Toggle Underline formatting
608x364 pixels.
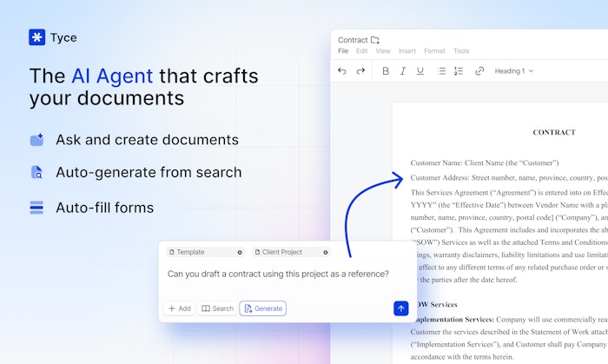pyautogui.click(x=420, y=71)
